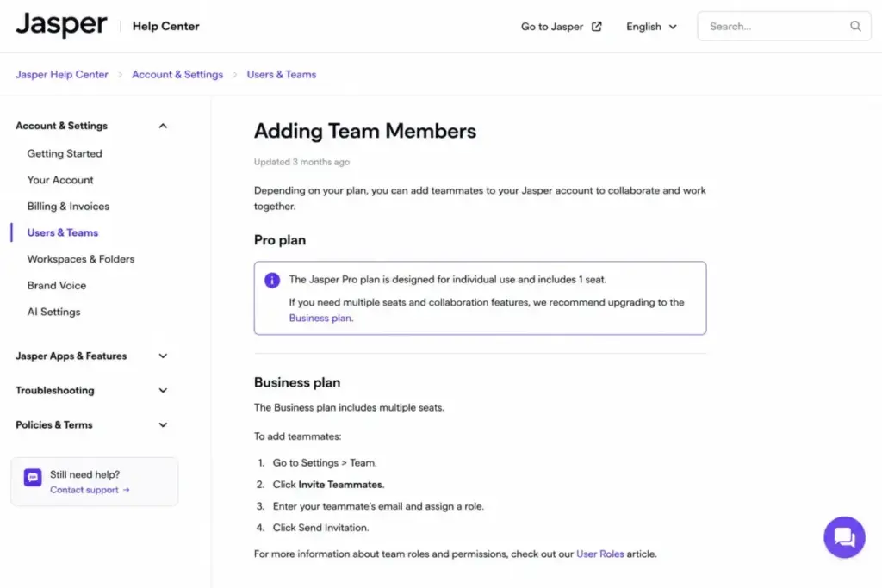This screenshot has height=588, width=882.
Task: Focus the Search input field
Action: (784, 26)
